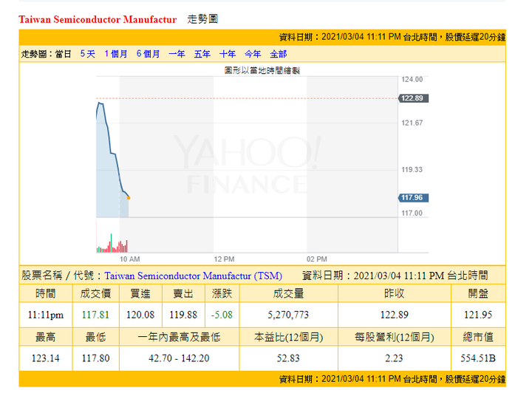Show the 一年 trend chart
Viewport: 532px width, 396px height.
(x=177, y=54)
